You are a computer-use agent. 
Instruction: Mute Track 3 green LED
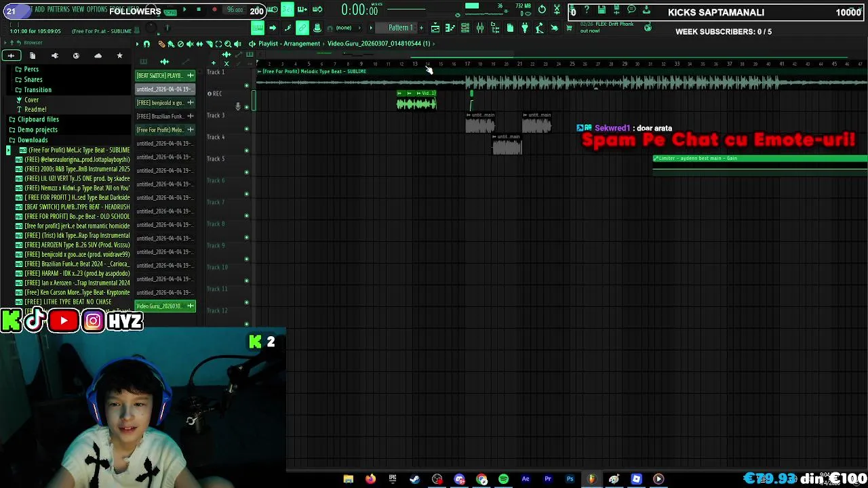(247, 128)
